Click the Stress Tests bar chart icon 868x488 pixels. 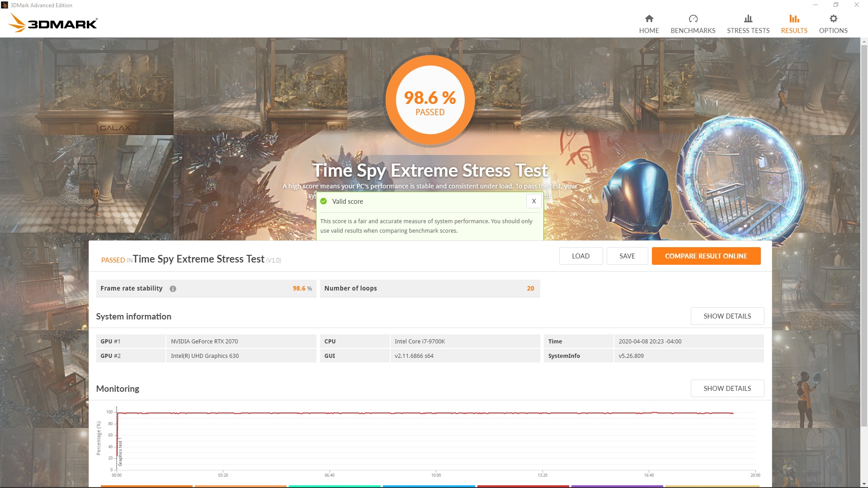click(x=748, y=19)
